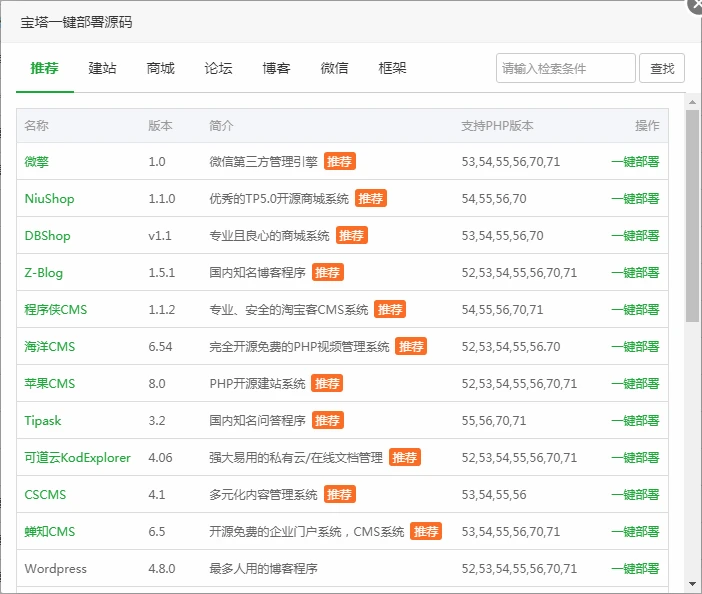This screenshot has width=702, height=594.
Task: Select the 框架 tab
Action: [x=393, y=68]
